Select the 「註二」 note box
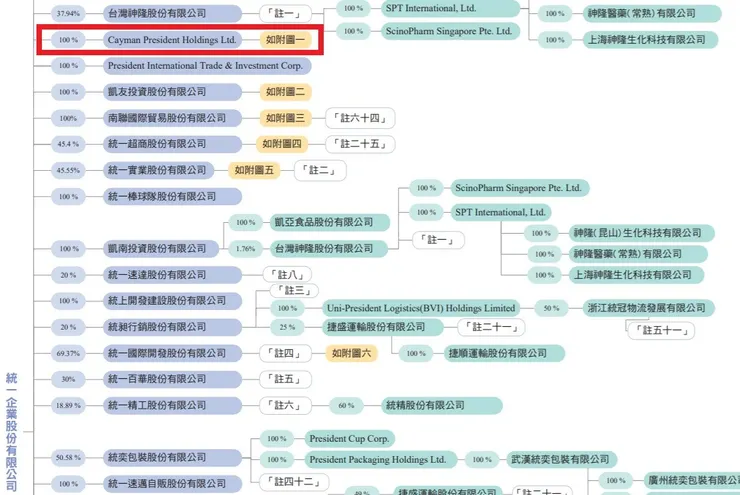740x495 pixels. pos(320,170)
